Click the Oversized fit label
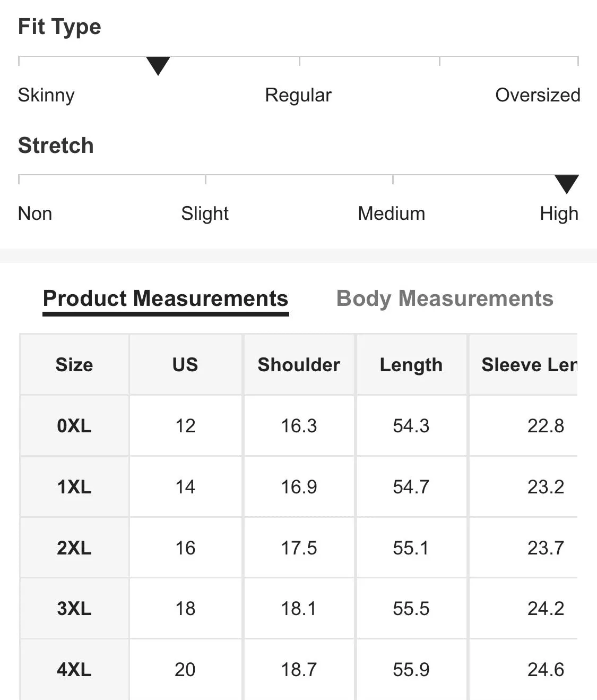This screenshot has height=700, width=597. (x=538, y=95)
